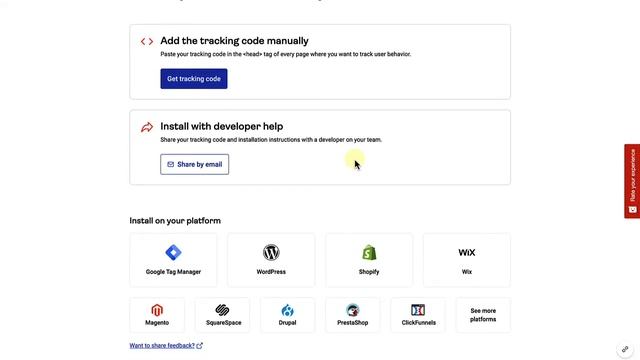Click the Install on your platform heading

[x=175, y=221]
